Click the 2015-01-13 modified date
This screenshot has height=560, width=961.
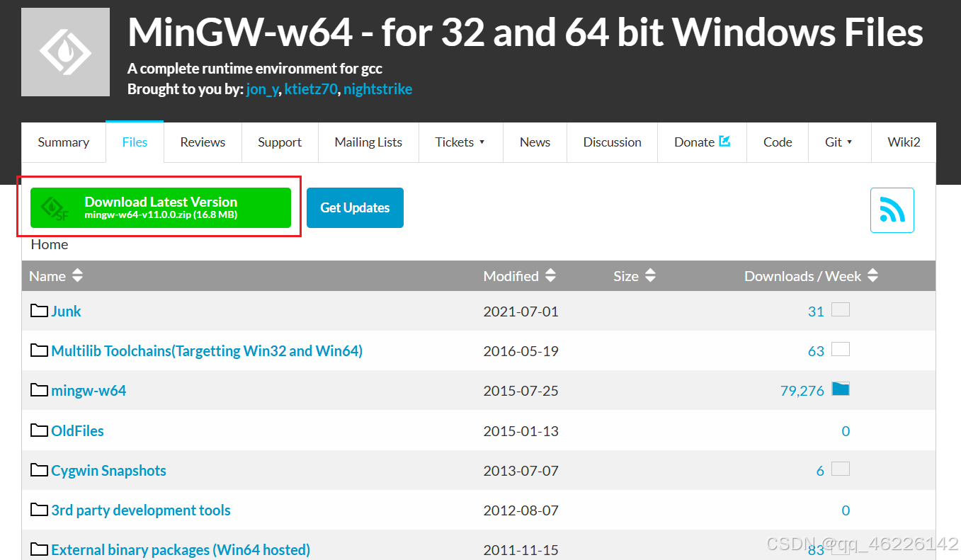pyautogui.click(x=521, y=431)
